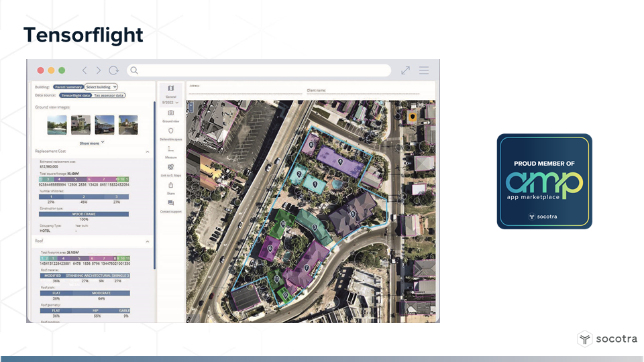Click the HIP roof geometry segment
The image size is (644, 362).
(x=96, y=310)
